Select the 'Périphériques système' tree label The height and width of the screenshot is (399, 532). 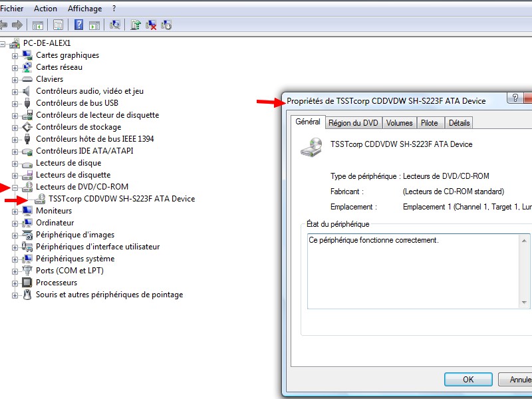pos(75,259)
